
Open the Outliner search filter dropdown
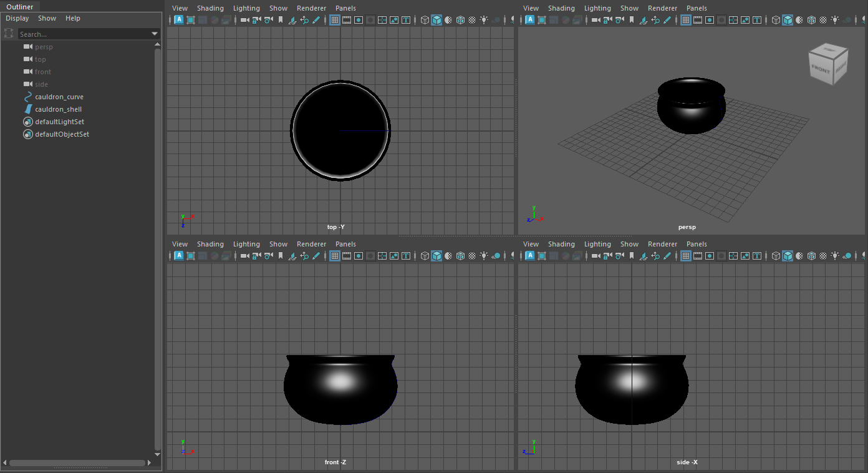pos(153,34)
